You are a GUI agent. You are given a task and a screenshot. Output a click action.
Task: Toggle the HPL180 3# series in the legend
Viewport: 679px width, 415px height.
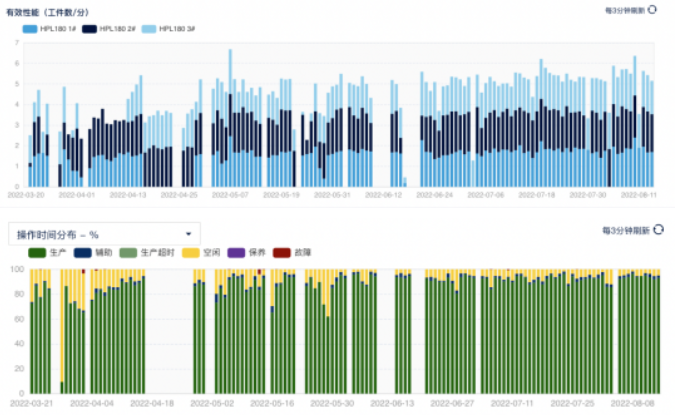168,29
